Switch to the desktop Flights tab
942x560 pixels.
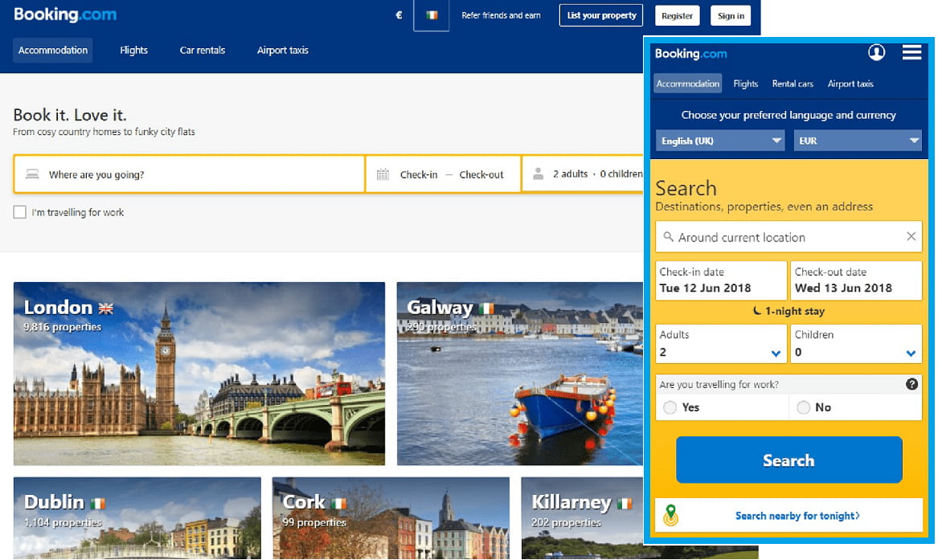(x=133, y=51)
